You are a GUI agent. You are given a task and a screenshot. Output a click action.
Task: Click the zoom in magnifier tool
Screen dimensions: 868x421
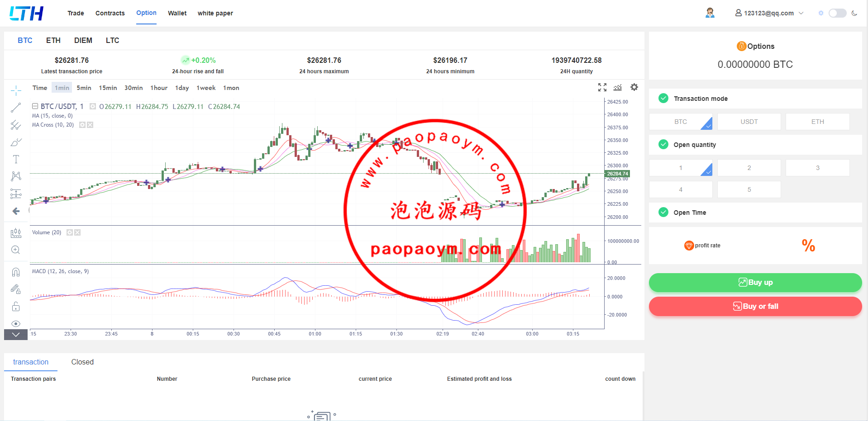click(16, 250)
